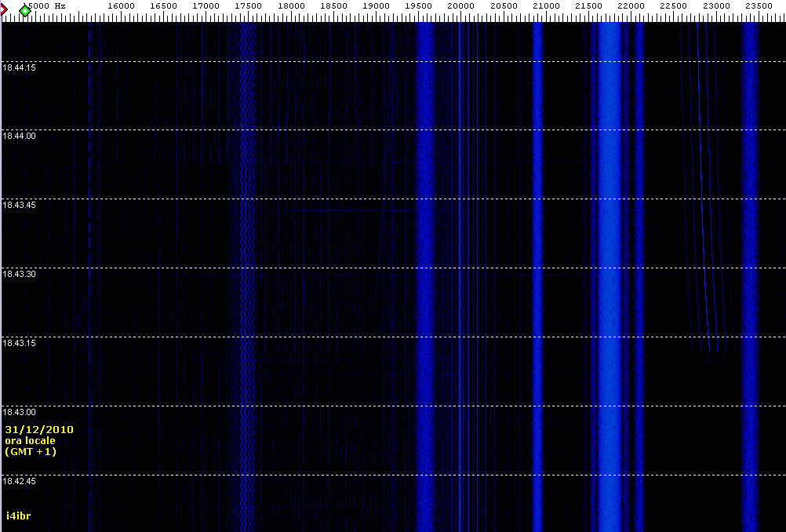The image size is (786, 532).
Task: Click the 16000 label on frequency ruler
Action: click(121, 5)
